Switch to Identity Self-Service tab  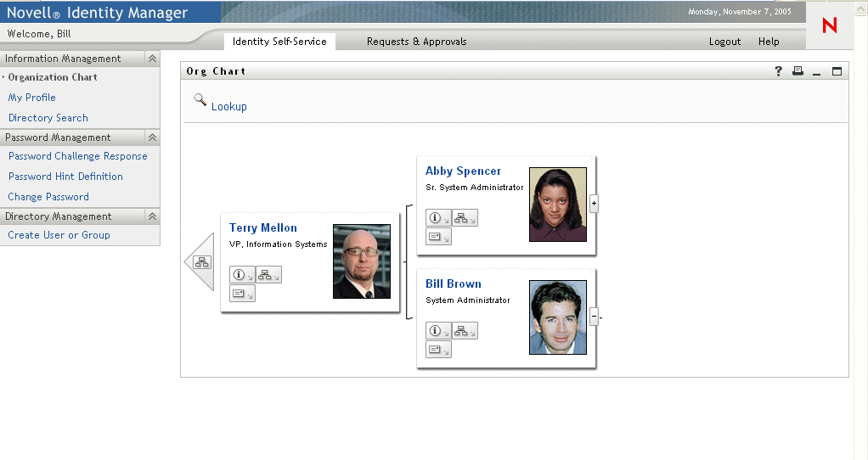pos(279,42)
